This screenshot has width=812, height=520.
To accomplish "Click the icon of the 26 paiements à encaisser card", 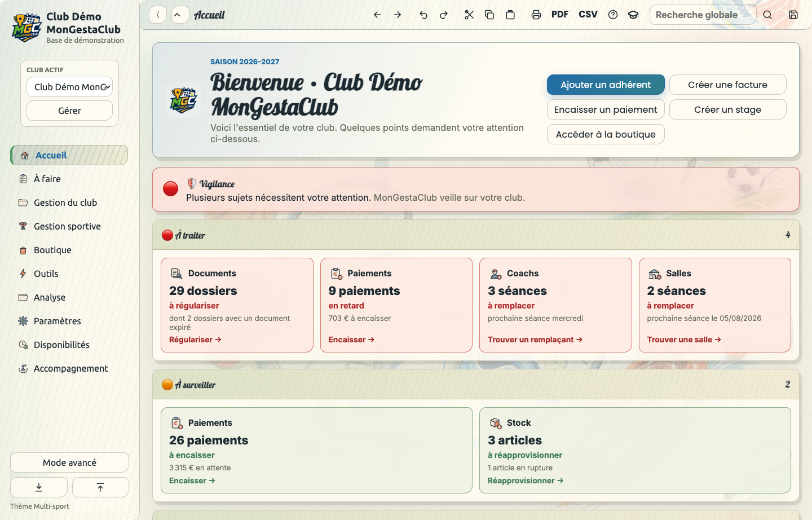I will pyautogui.click(x=176, y=423).
